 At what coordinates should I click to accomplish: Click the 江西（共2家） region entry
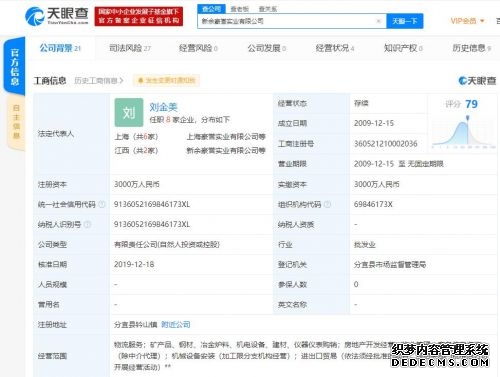click(136, 151)
